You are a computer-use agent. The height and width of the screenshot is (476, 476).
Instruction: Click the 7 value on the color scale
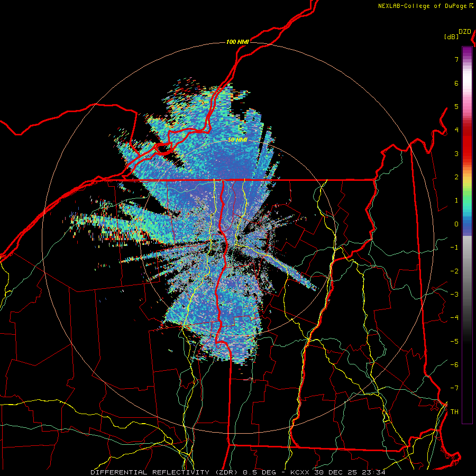pos(456,59)
